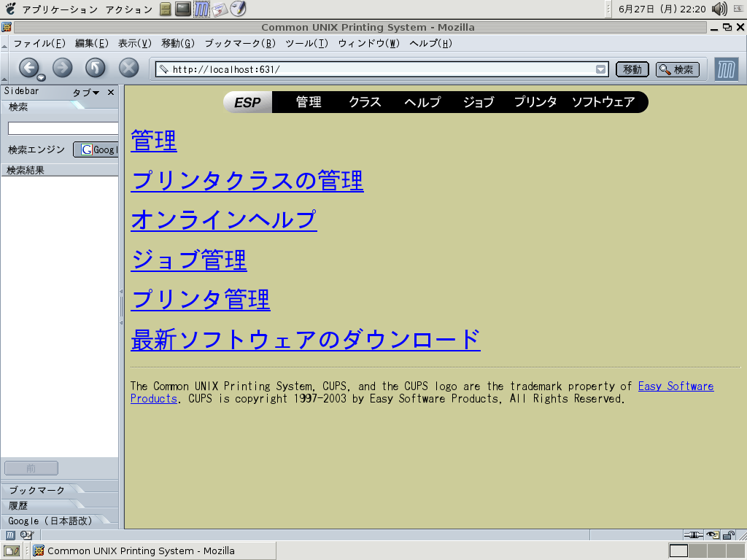The width and height of the screenshot is (747, 560).
Task: Open the ブックマーク(B) menu
Action: coord(240,43)
